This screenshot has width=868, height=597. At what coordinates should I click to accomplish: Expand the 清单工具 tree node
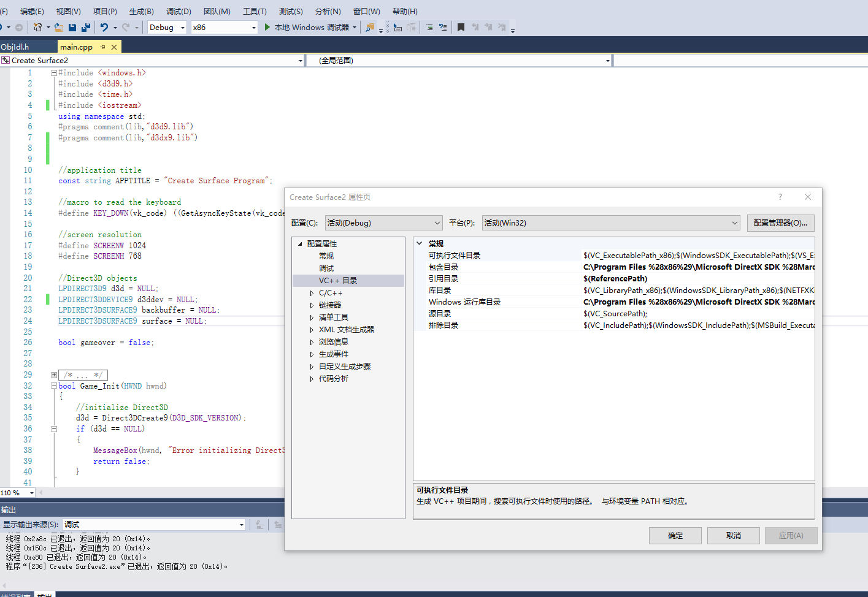coord(312,318)
